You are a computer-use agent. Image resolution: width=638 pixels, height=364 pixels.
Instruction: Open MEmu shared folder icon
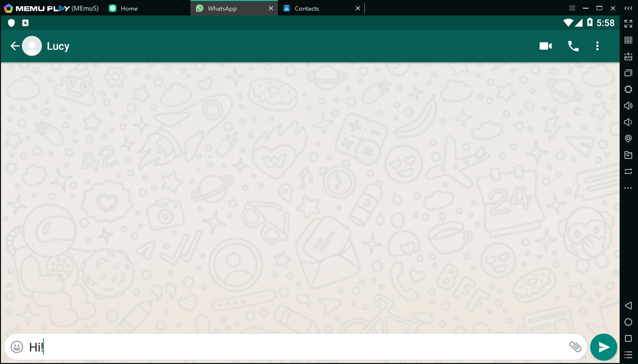628,155
